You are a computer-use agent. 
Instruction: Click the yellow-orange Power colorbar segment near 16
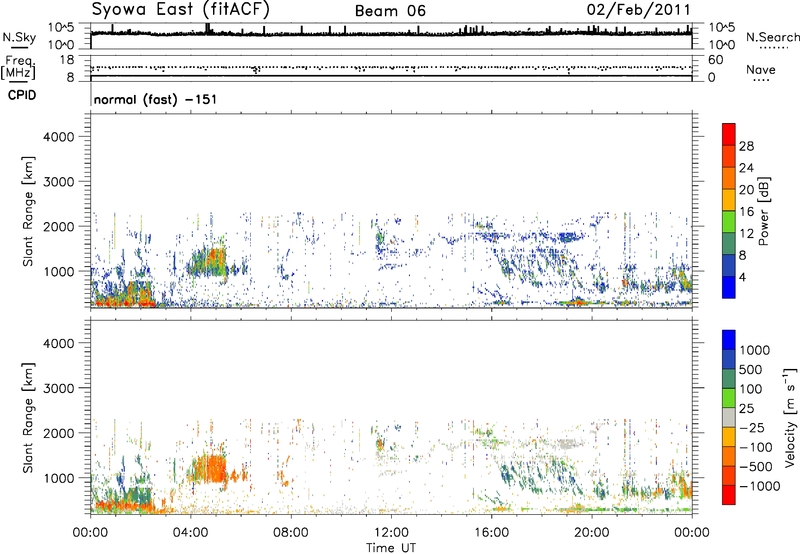tap(729, 199)
